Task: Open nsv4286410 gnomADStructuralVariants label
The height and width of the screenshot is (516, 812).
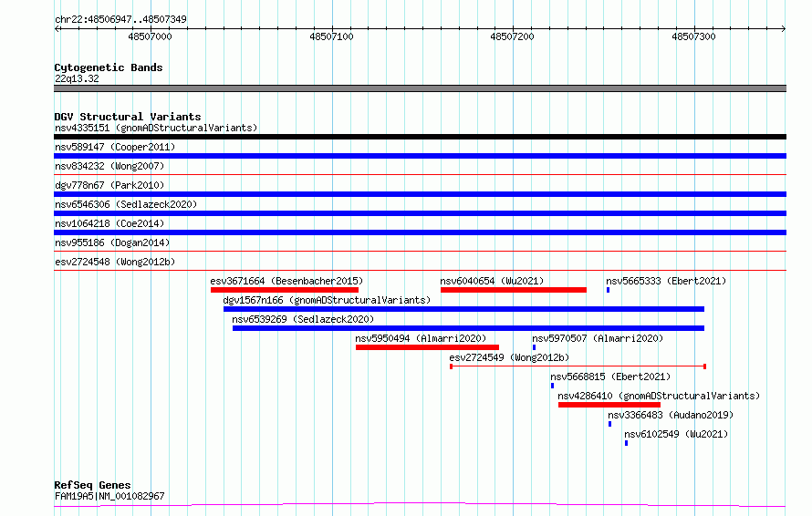Action: point(659,396)
